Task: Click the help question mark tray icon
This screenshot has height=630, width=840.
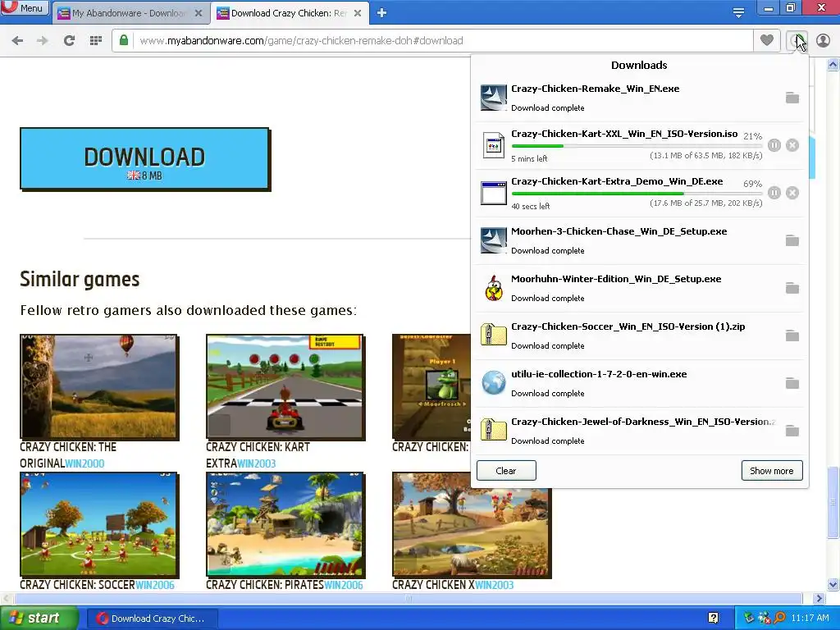Action: [713, 618]
